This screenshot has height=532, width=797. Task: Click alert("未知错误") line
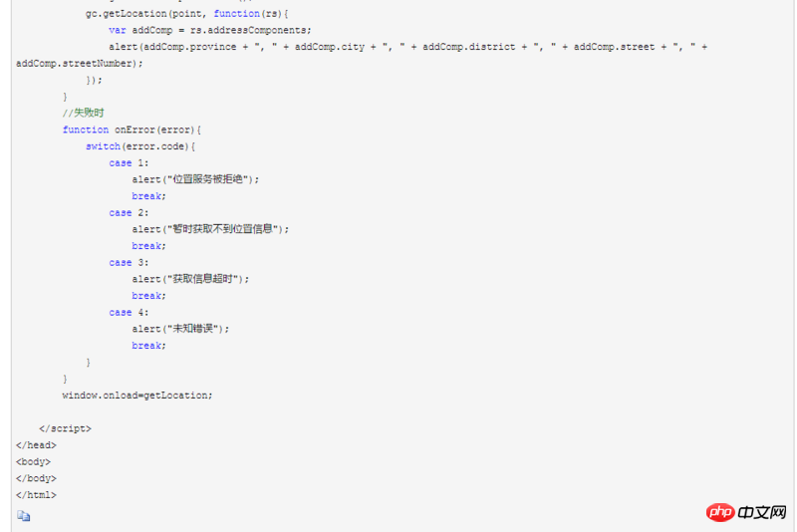pyautogui.click(x=180, y=329)
